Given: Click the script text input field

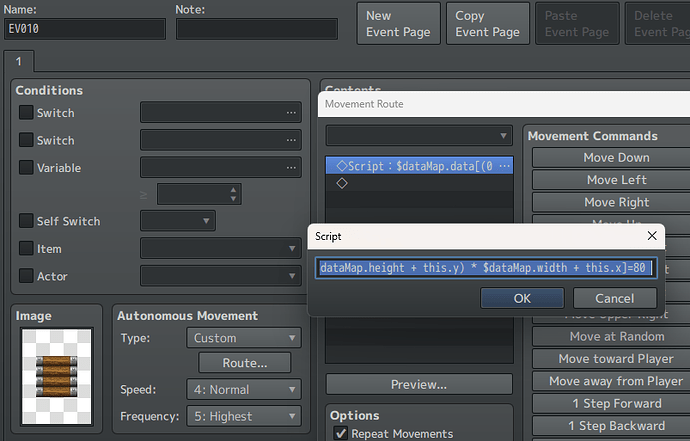Looking at the screenshot, I should pyautogui.click(x=486, y=268).
